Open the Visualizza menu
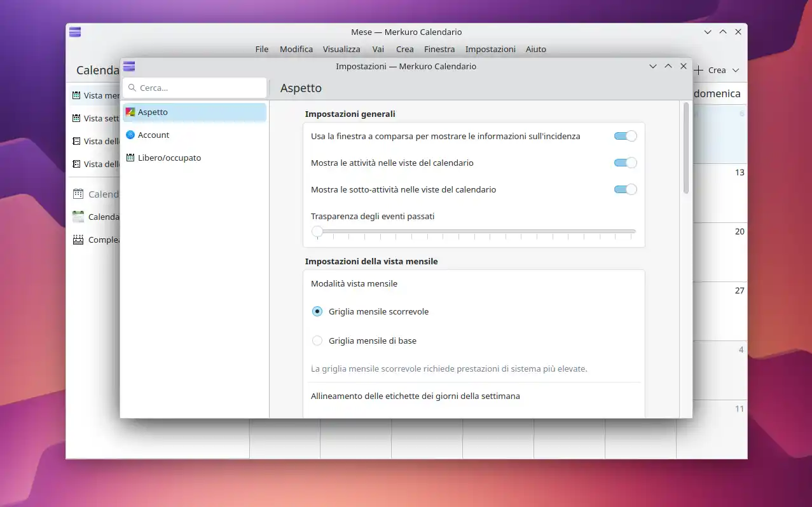 pos(341,49)
